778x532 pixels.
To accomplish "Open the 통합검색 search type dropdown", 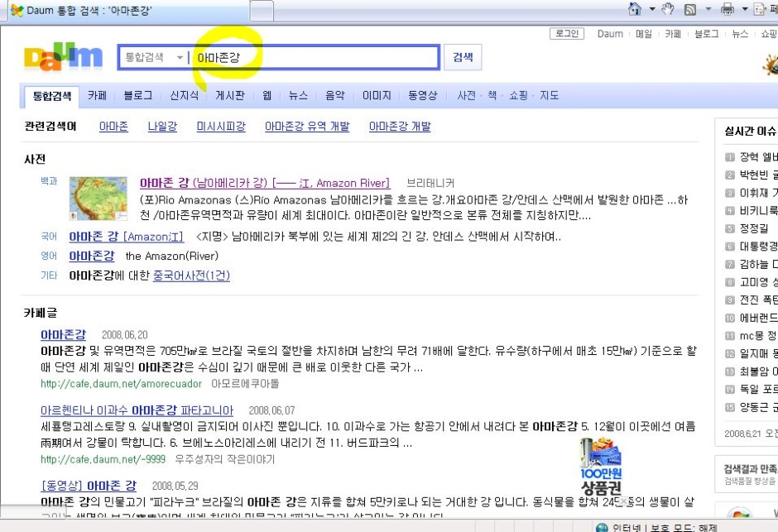I will click(154, 58).
